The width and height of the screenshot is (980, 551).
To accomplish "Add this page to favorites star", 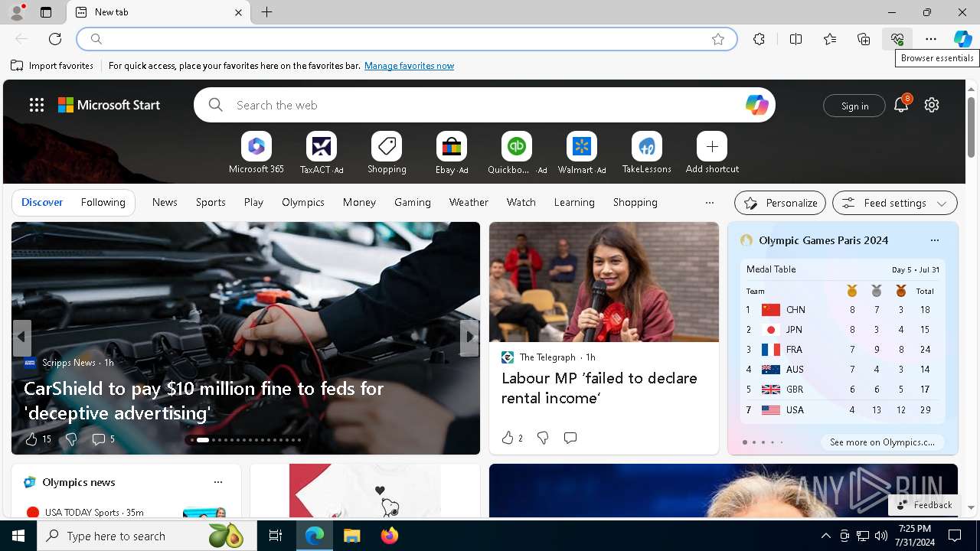I will (718, 39).
